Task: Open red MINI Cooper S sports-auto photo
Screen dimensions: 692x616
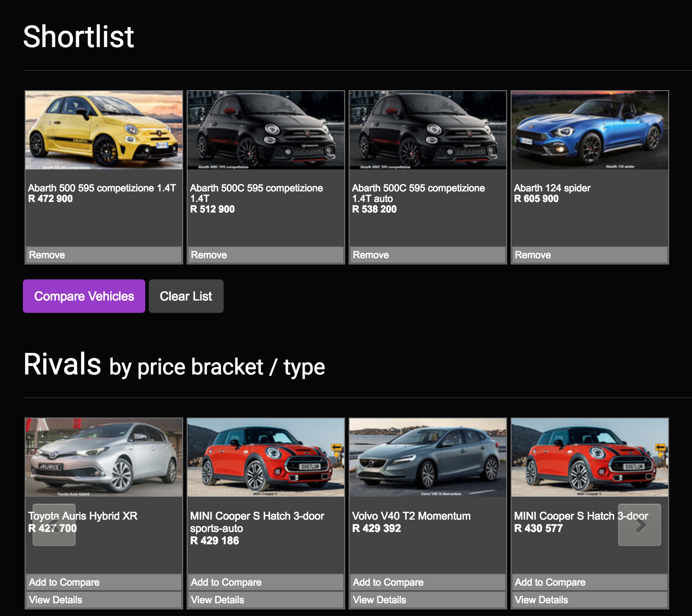Action: [266, 458]
